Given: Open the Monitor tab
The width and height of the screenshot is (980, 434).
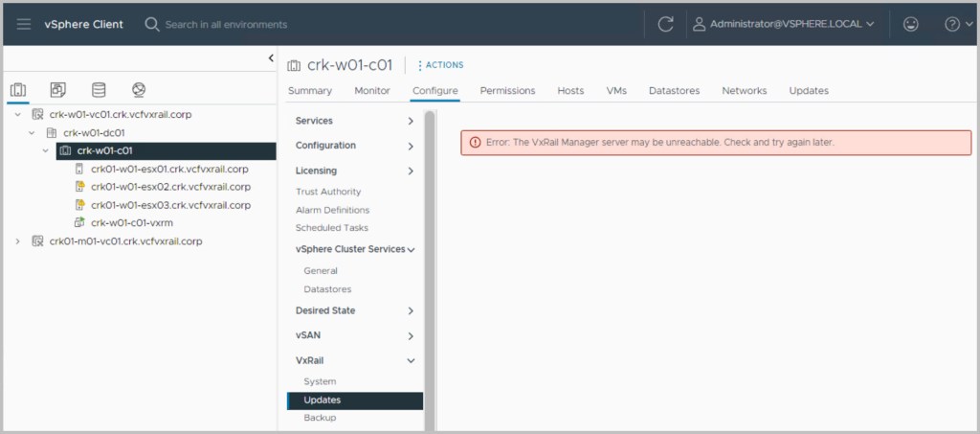Looking at the screenshot, I should pos(372,91).
